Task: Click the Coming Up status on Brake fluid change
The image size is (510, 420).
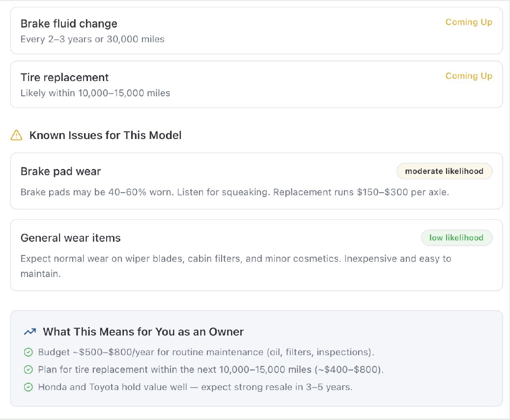Action: 469,22
